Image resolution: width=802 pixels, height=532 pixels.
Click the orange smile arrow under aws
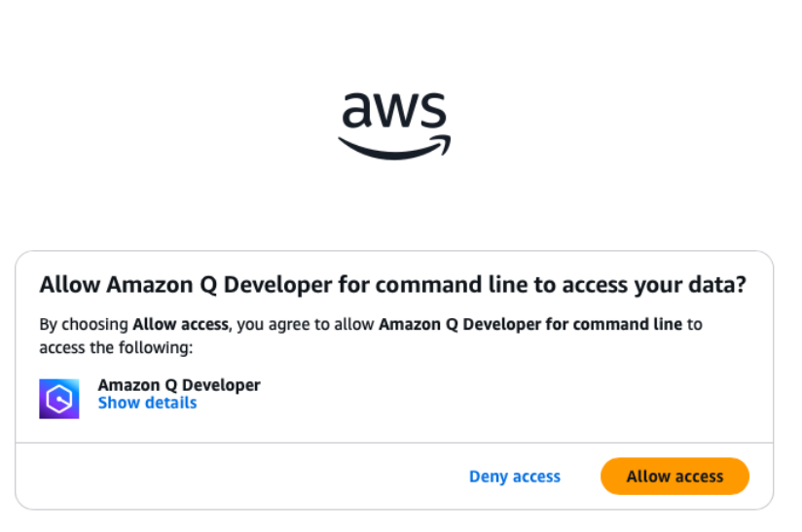point(394,148)
